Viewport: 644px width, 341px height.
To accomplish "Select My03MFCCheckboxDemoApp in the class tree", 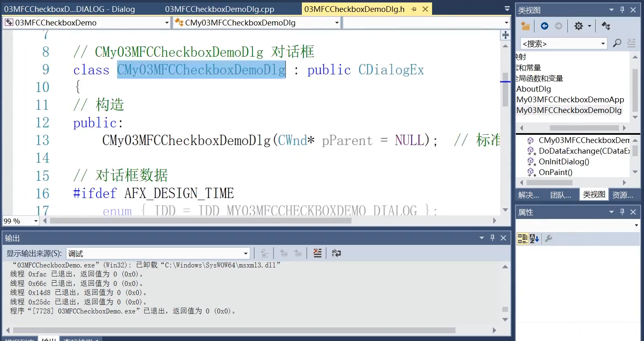I will (570, 99).
